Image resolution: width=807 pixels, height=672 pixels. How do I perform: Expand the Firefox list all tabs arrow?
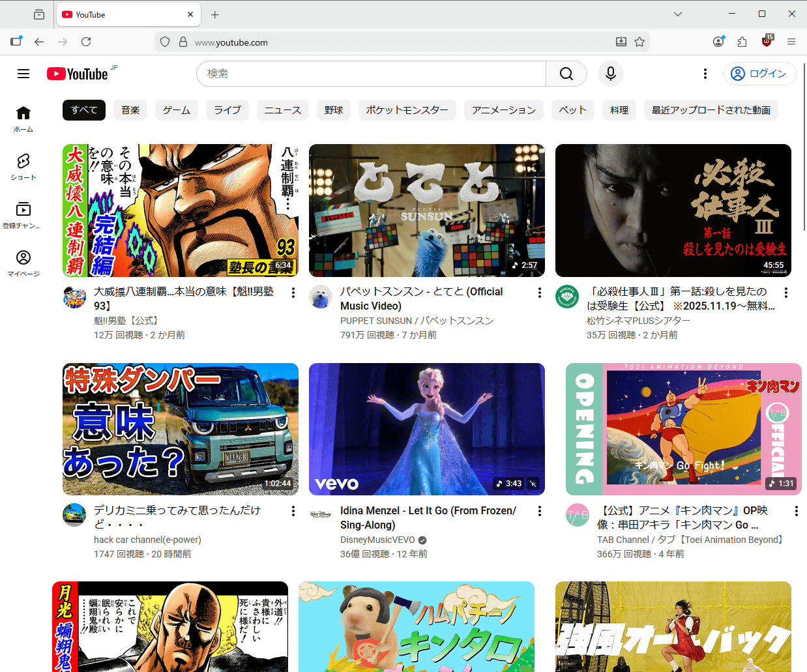pyautogui.click(x=678, y=14)
